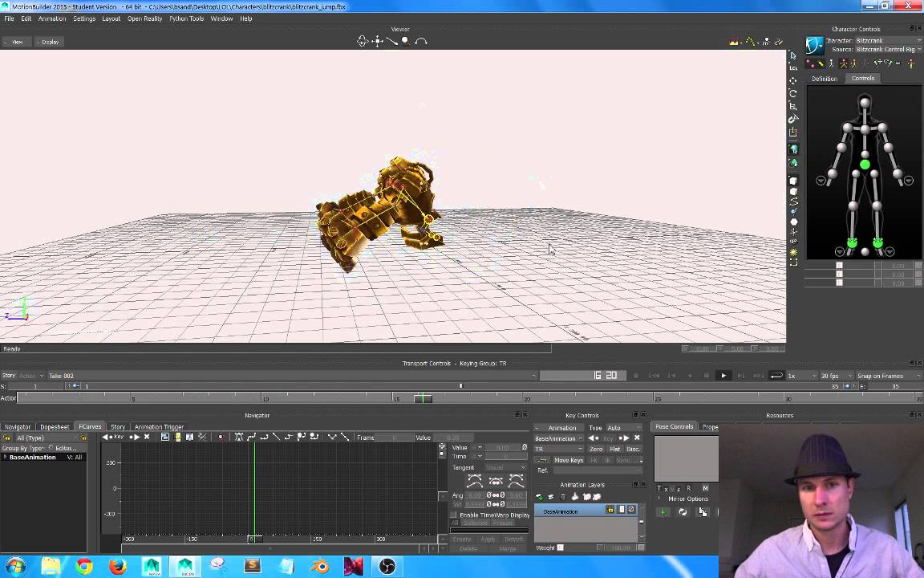This screenshot has height=578, width=924.
Task: Click the Orbit camera icon above viewer
Action: [363, 41]
